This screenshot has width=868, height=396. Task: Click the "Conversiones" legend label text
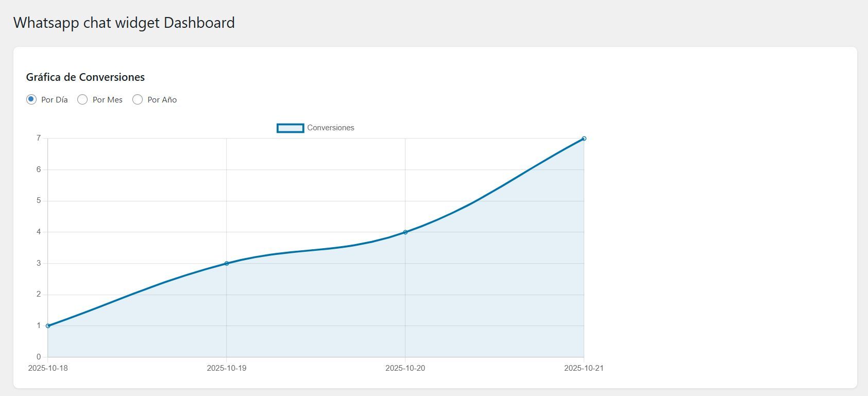coord(330,128)
